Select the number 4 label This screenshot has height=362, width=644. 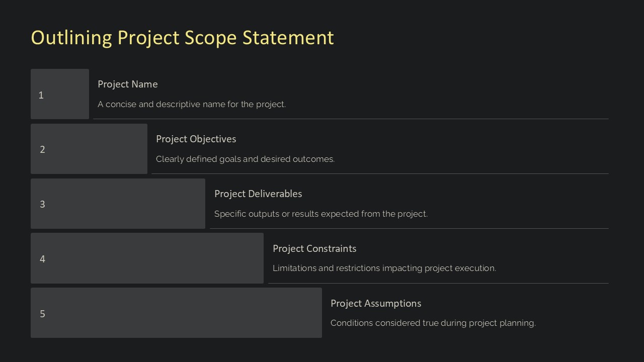point(42,259)
